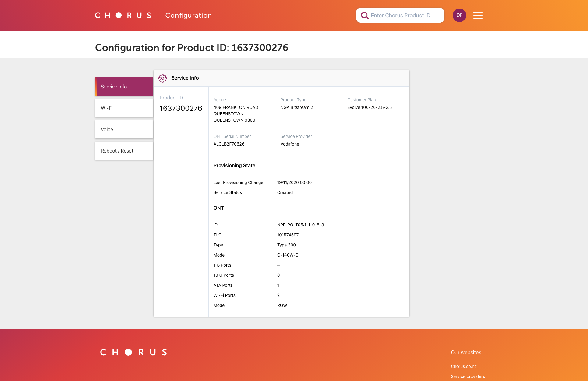
Task: Click the QUEENSTOWN 9300 address line
Action: 234,120
